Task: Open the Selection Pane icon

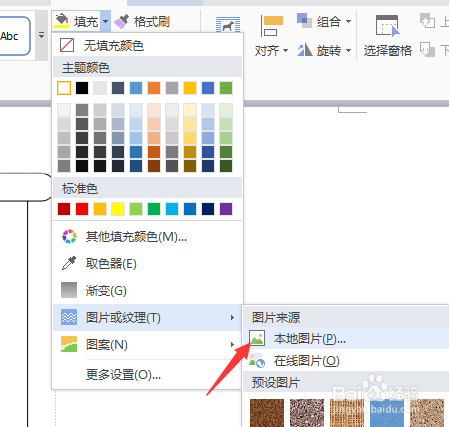Action: [387, 26]
